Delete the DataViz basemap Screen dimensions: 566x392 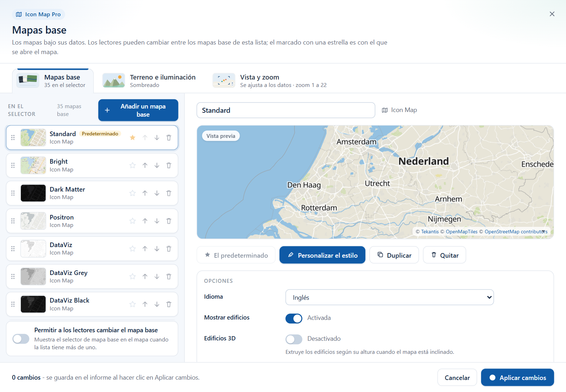tap(169, 248)
